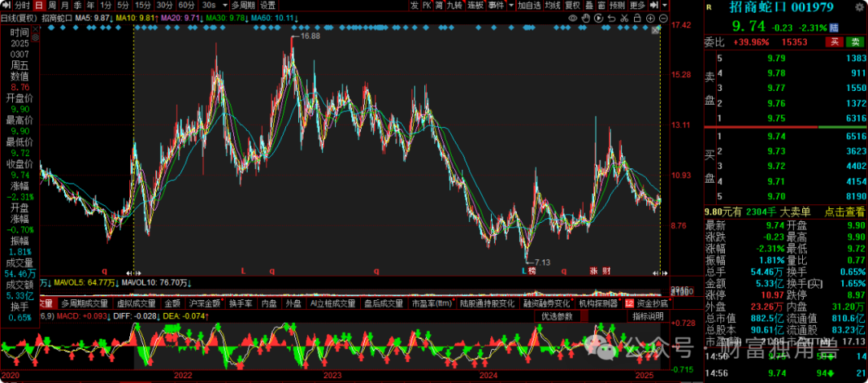This screenshot has width=868, height=383.
Task: Click the MA60: 10.11 moving average label
Action: pyautogui.click(x=275, y=18)
